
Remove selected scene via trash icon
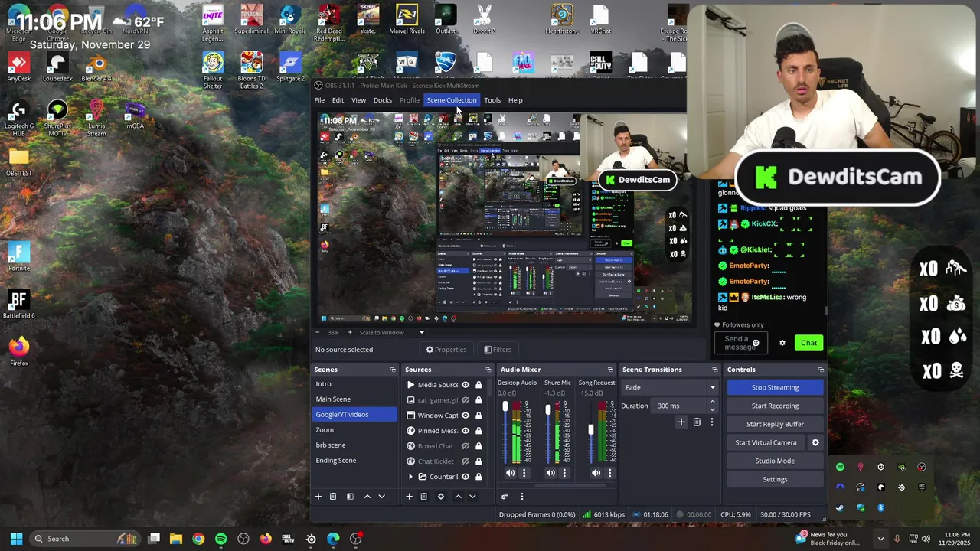tap(333, 497)
